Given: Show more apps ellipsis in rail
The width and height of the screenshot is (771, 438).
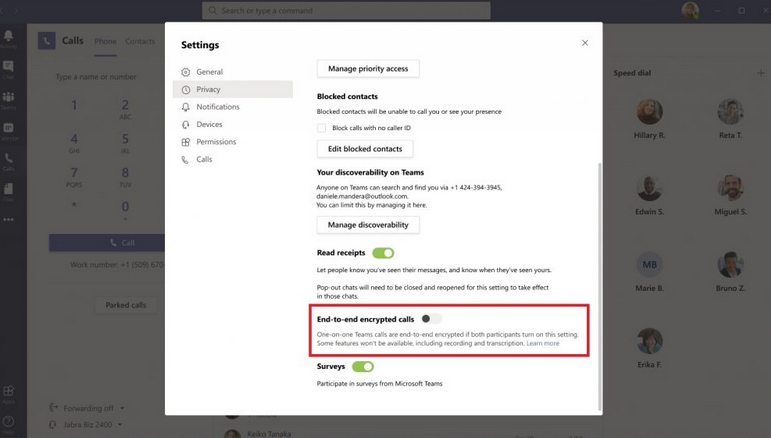Looking at the screenshot, I should [8, 220].
